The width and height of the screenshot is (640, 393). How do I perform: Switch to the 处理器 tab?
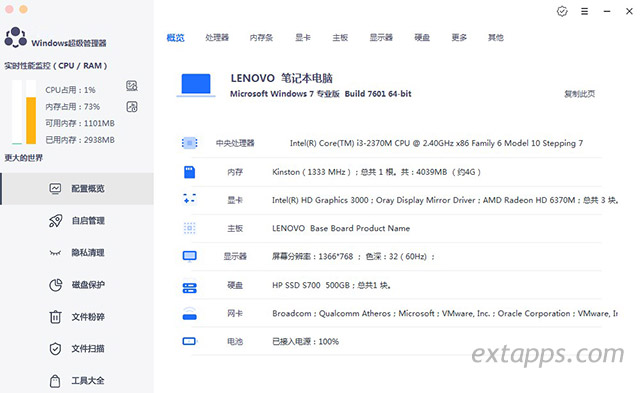pos(217,38)
